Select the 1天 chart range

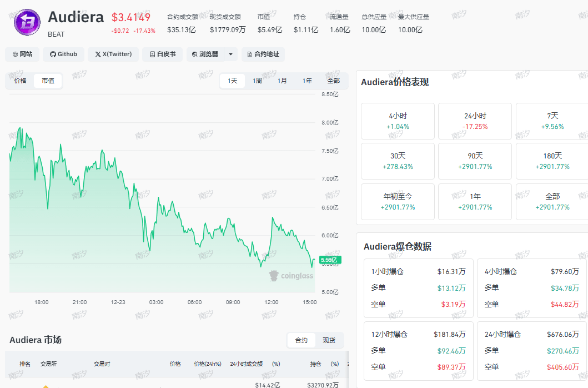coord(233,81)
